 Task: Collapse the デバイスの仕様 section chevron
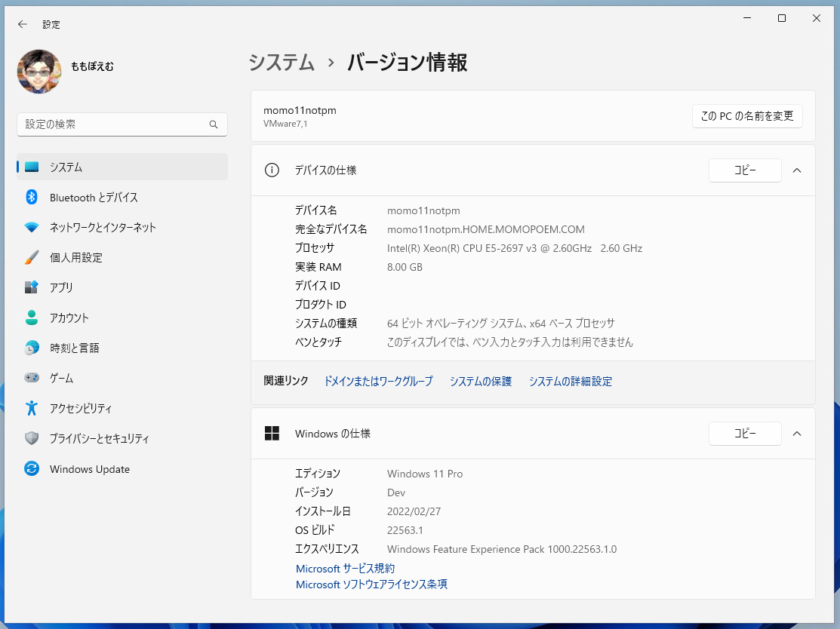[x=797, y=170]
